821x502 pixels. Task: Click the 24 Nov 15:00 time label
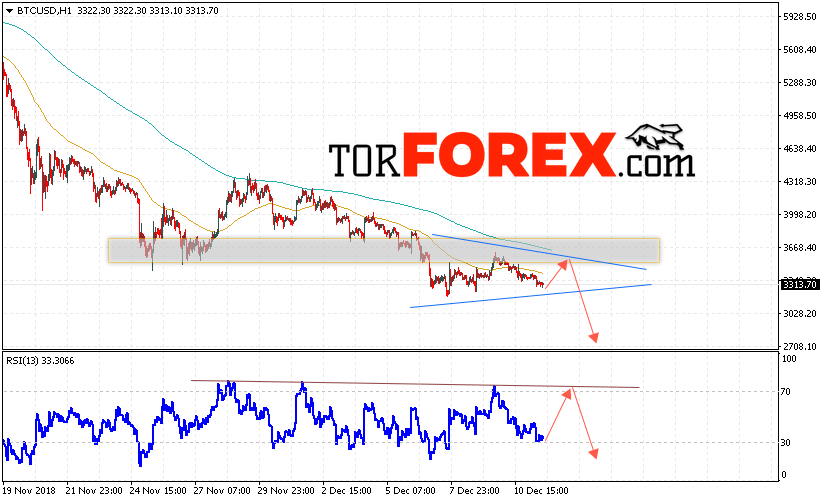pos(159,491)
